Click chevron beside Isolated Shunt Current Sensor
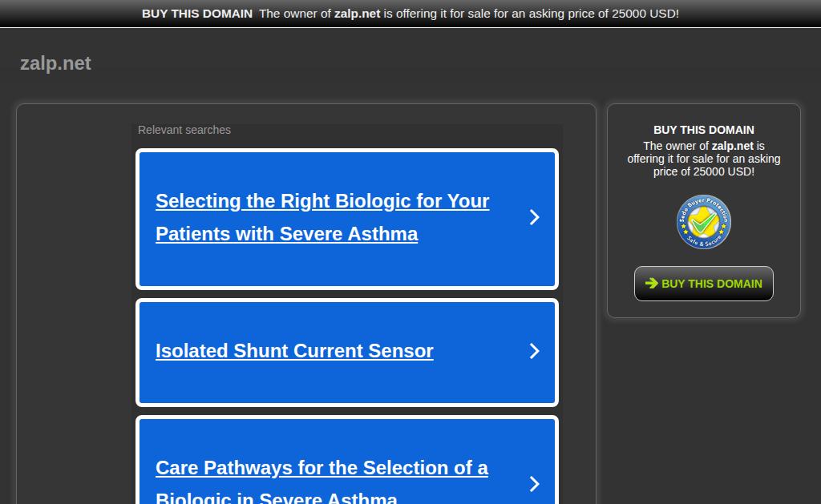 coord(534,351)
